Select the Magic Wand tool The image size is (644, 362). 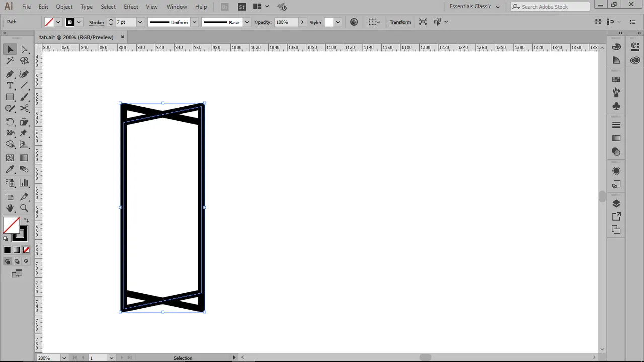(x=10, y=61)
